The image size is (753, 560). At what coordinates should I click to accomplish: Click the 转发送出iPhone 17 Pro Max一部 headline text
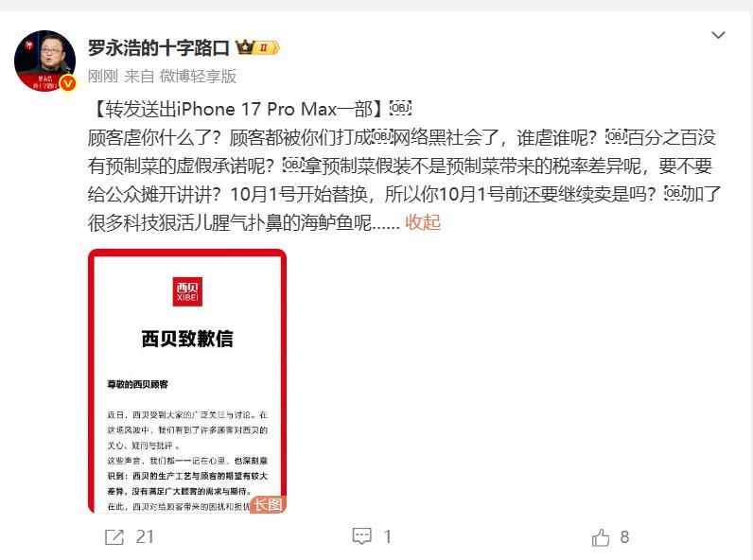tap(238, 109)
